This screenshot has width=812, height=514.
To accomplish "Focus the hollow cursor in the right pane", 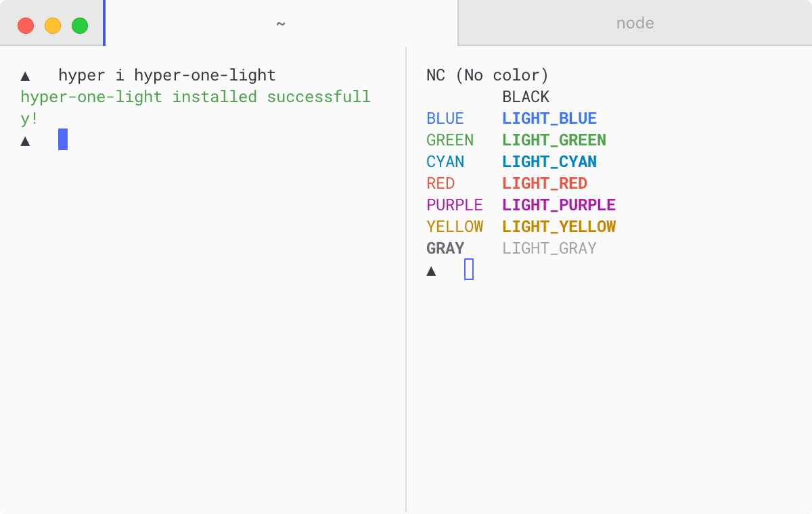I will click(x=469, y=269).
